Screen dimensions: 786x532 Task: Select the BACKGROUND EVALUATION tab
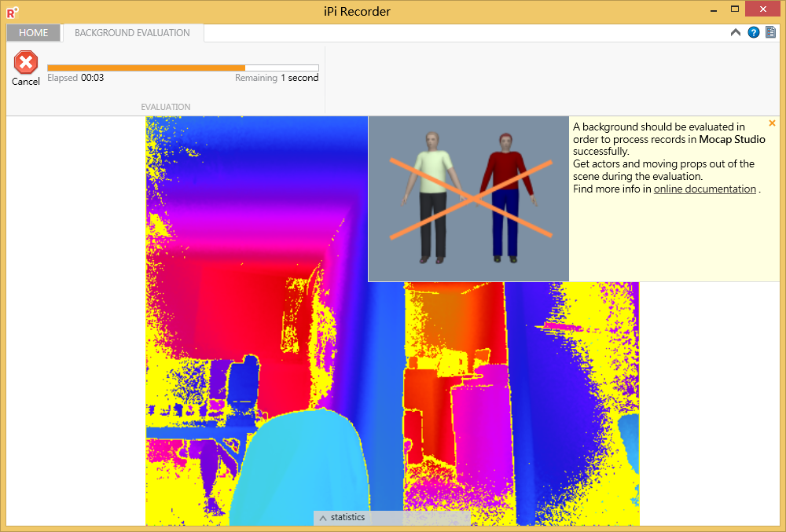point(132,33)
